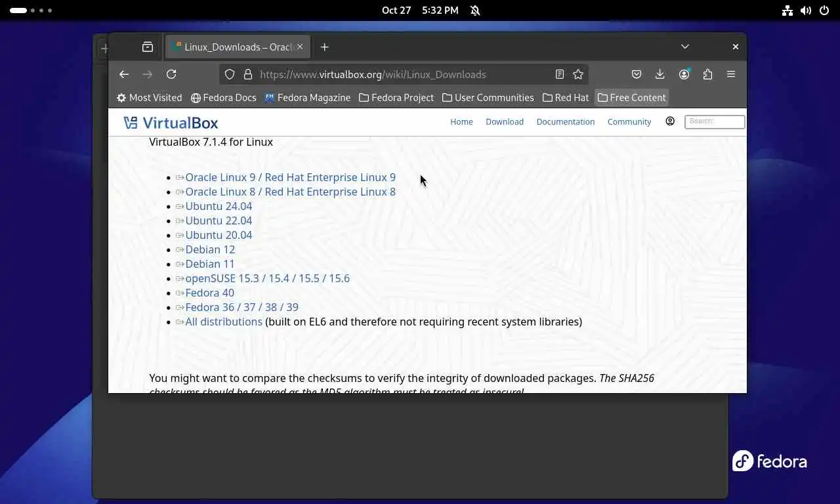The height and width of the screenshot is (504, 840).
Task: Open the power icon in the top bar
Action: (824, 10)
